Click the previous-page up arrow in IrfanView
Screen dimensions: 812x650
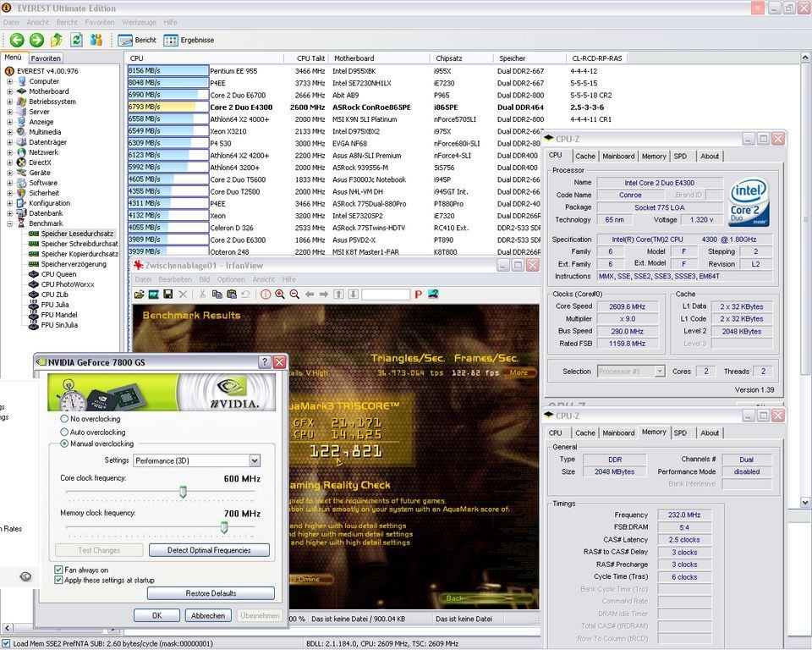click(x=338, y=295)
